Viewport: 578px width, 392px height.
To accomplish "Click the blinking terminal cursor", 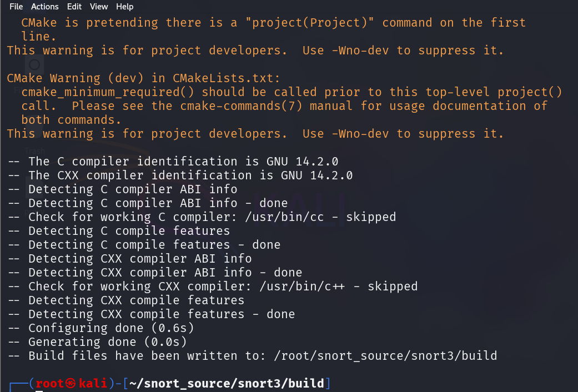I will click(x=38, y=390).
